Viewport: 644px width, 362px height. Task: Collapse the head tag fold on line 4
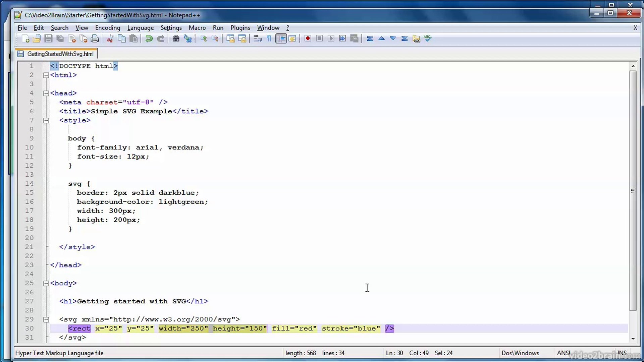[46, 93]
